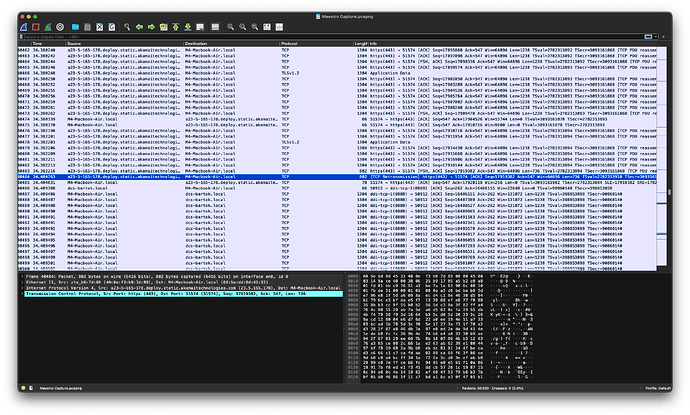Select the highlighted TCP Retransmission packet row
This screenshot has height=415, width=690.
tap(337, 176)
